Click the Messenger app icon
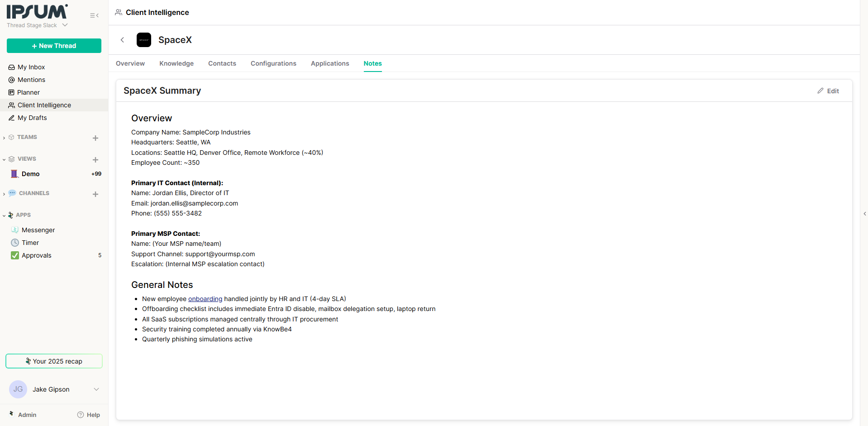Viewport: 868px width, 426px height. point(15,230)
